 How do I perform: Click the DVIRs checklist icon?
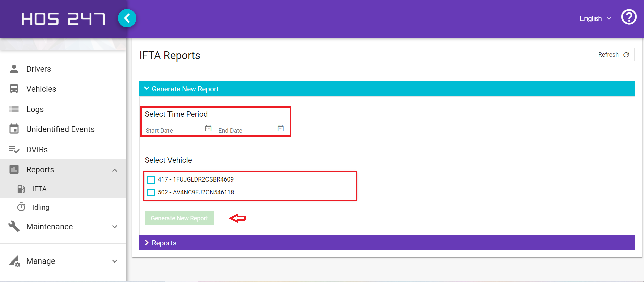click(14, 149)
